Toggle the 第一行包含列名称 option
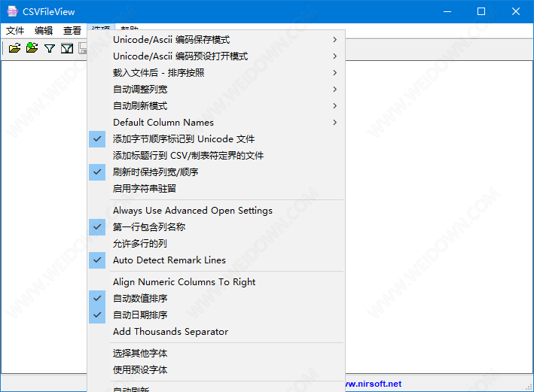Viewport: 534px width, 392px height. [149, 227]
